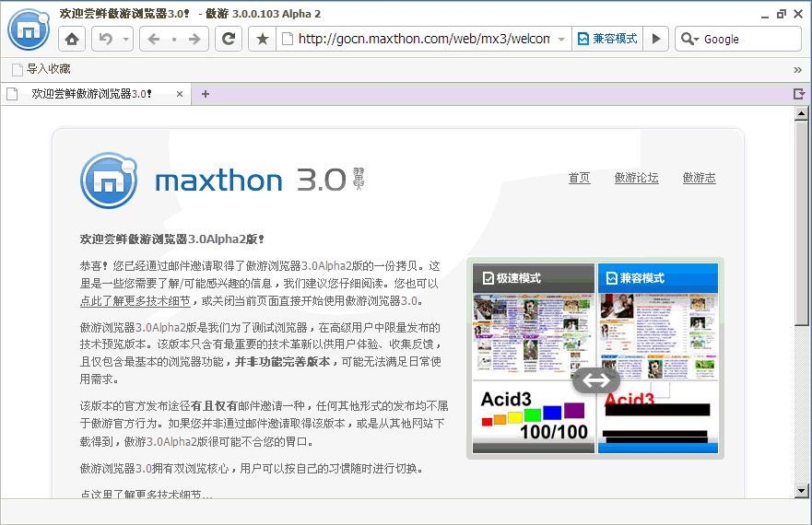The height and width of the screenshot is (525, 812).
Task: Toggle the 兼容模式 rendering mode button
Action: 607,39
